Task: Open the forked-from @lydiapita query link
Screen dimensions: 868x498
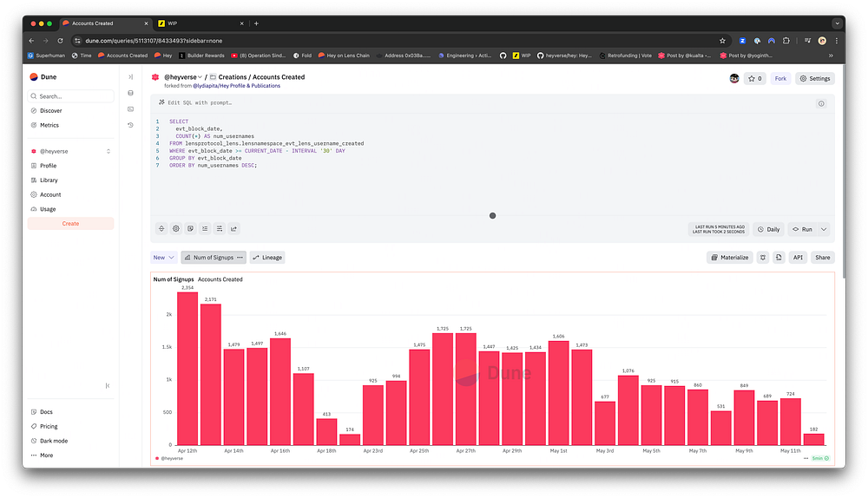Action: 236,86
